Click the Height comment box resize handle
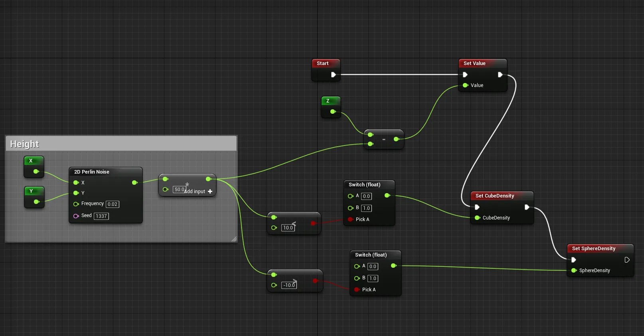 click(x=234, y=239)
